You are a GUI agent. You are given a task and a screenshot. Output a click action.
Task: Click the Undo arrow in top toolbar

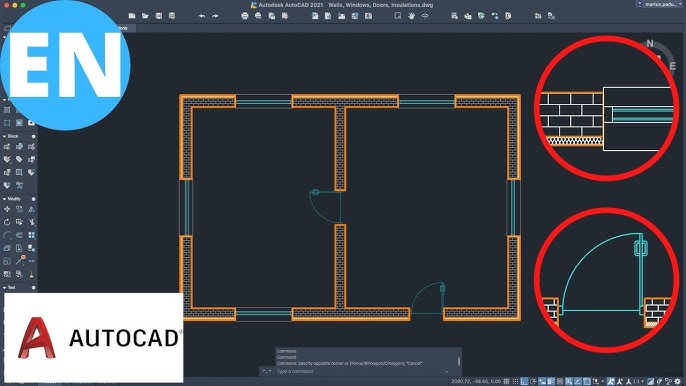pyautogui.click(x=202, y=16)
